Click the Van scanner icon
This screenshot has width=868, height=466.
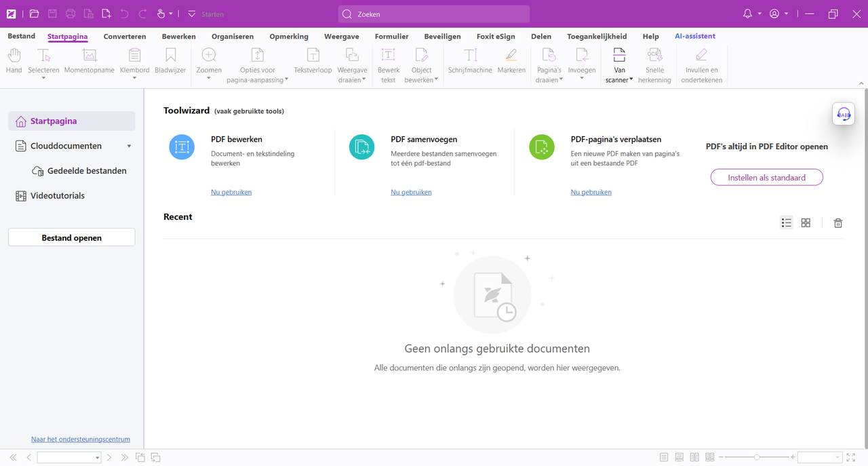click(619, 56)
